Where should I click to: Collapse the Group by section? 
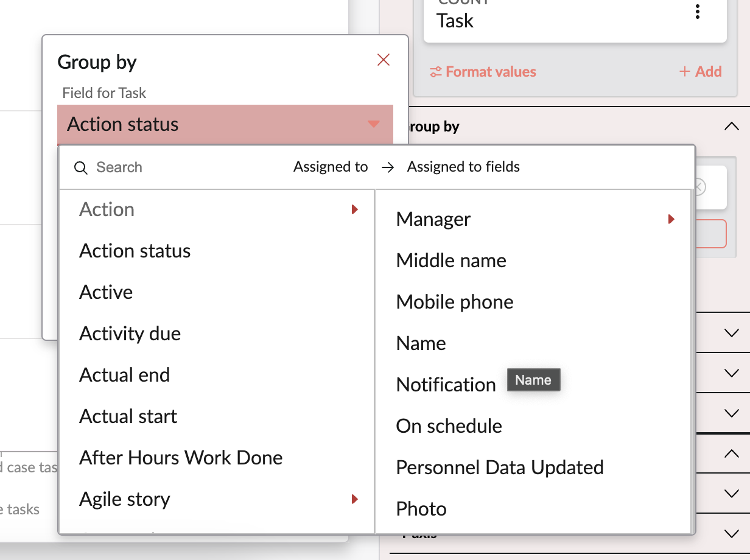click(731, 126)
